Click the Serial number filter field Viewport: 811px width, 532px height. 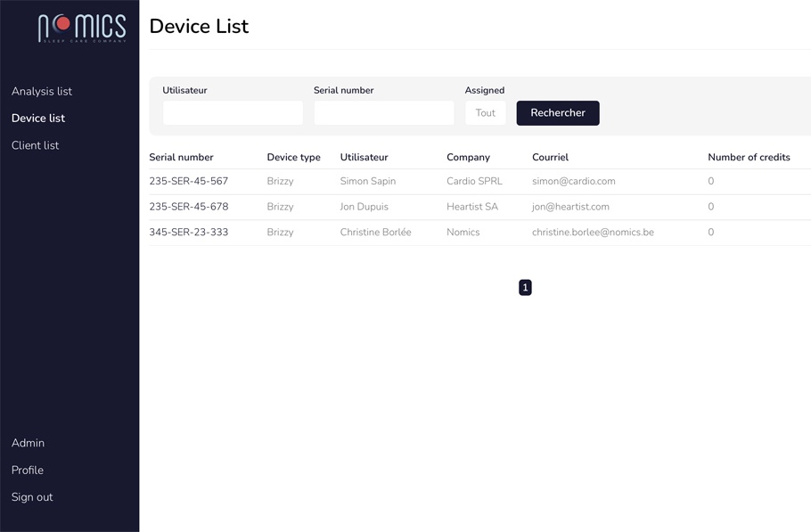click(383, 113)
